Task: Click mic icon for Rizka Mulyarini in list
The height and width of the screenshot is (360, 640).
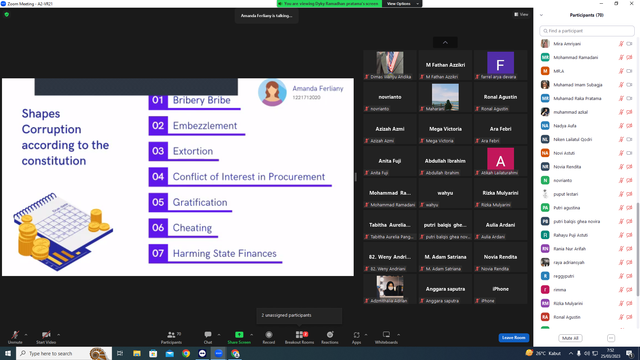Action: tap(621, 303)
